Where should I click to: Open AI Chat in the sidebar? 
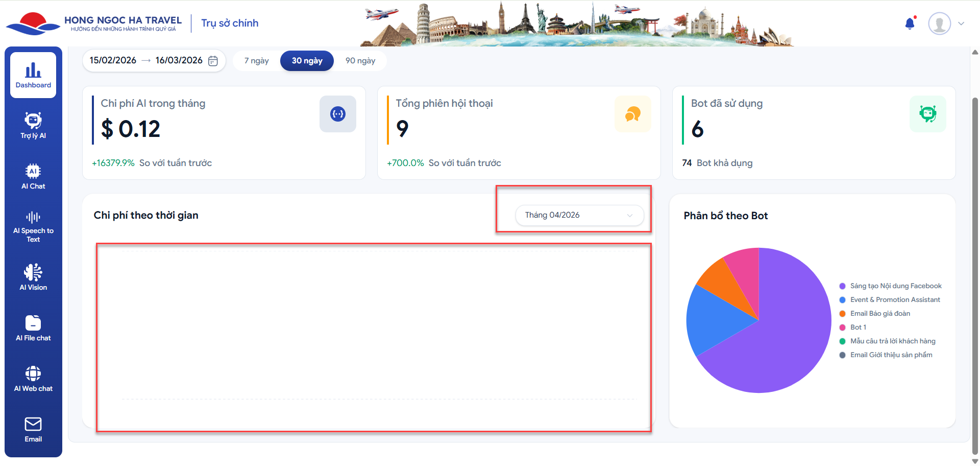(x=33, y=176)
